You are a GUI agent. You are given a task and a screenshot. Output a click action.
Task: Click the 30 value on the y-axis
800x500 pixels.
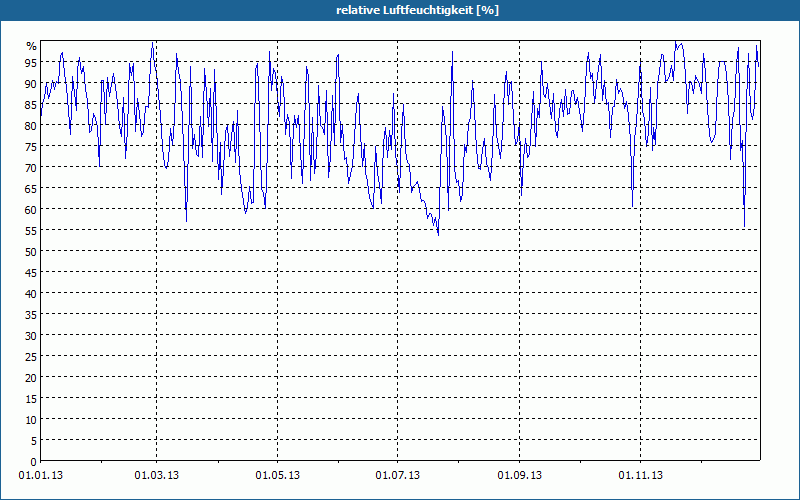point(31,336)
